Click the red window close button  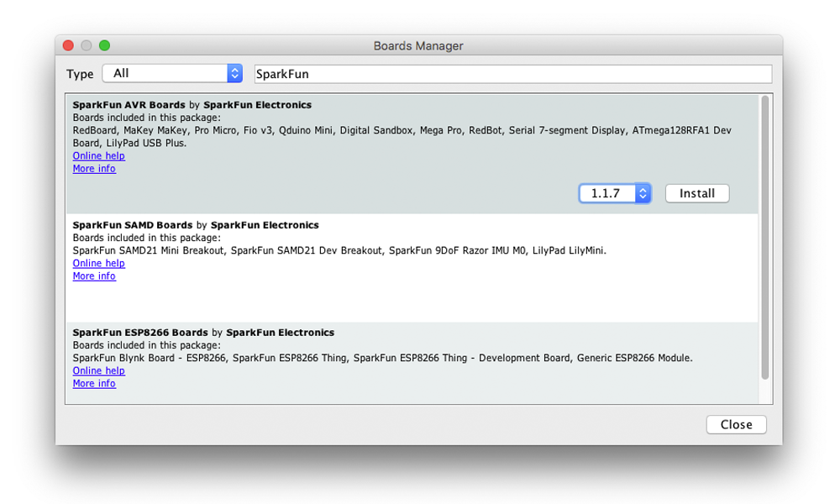click(69, 46)
